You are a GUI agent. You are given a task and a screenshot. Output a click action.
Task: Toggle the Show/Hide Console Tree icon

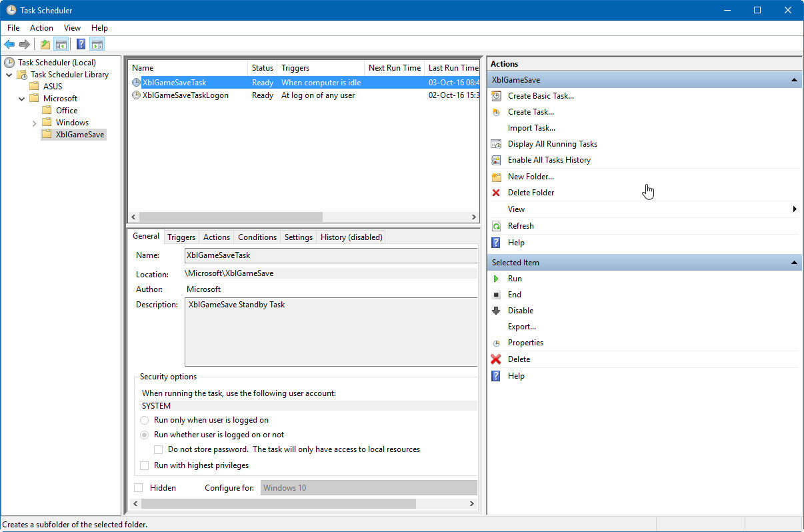coord(61,44)
